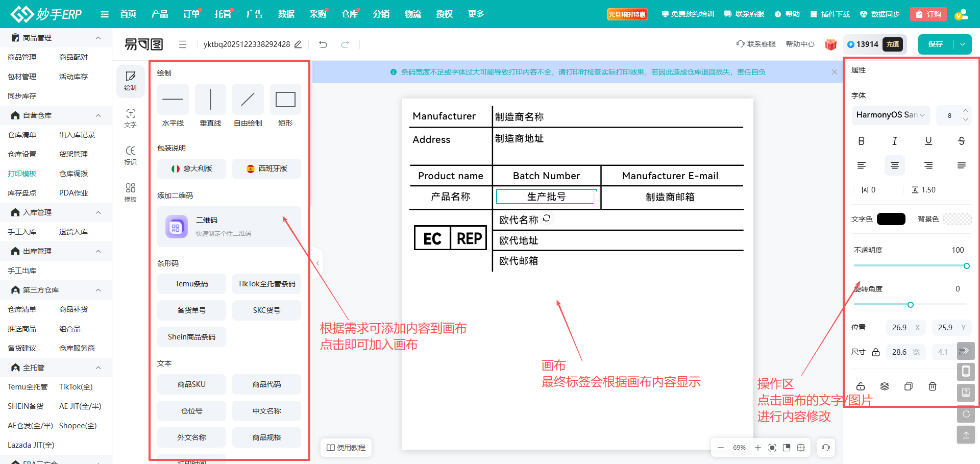Click the pencil icon to rename template
Screen dimensions: 980x464
coord(298,44)
